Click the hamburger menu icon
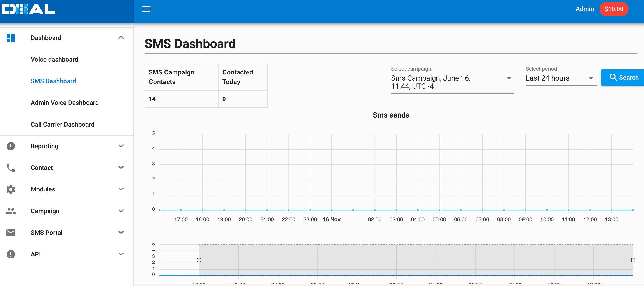 pos(146,9)
